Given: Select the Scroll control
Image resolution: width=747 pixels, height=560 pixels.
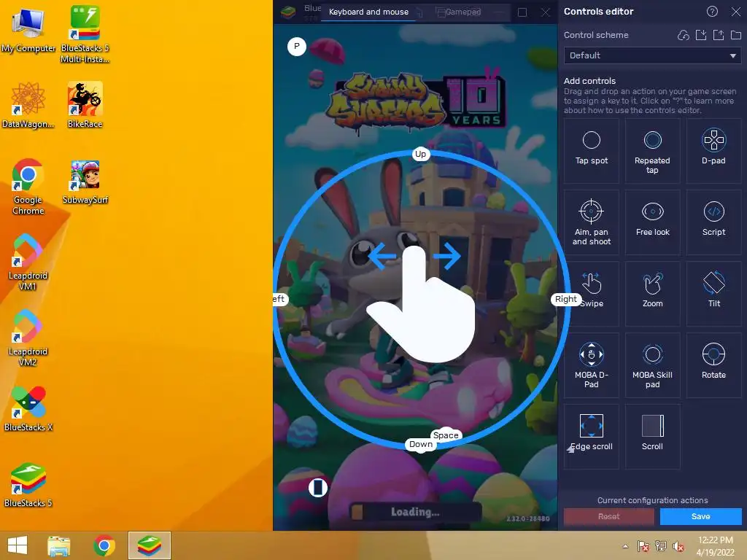Looking at the screenshot, I should 652,436.
